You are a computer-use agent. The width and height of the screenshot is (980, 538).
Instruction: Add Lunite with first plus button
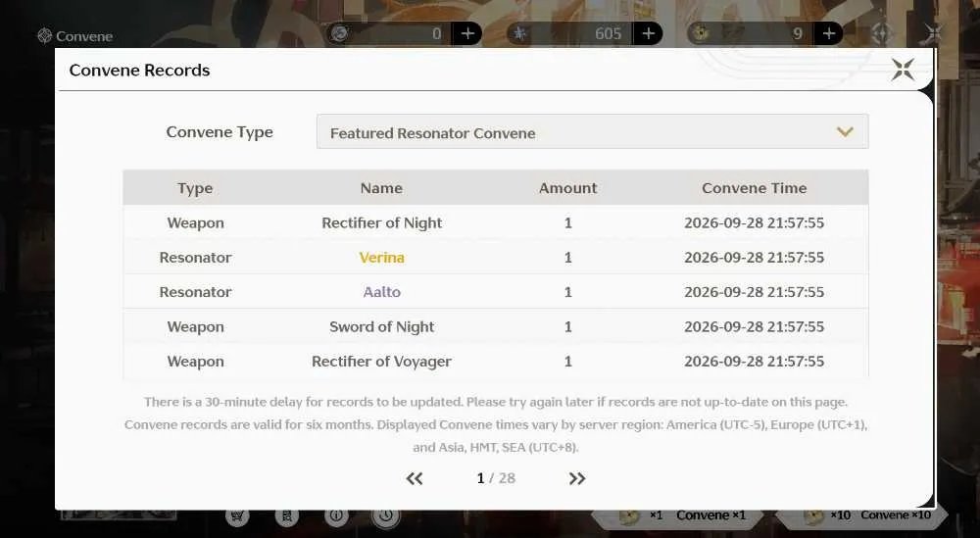tap(467, 33)
